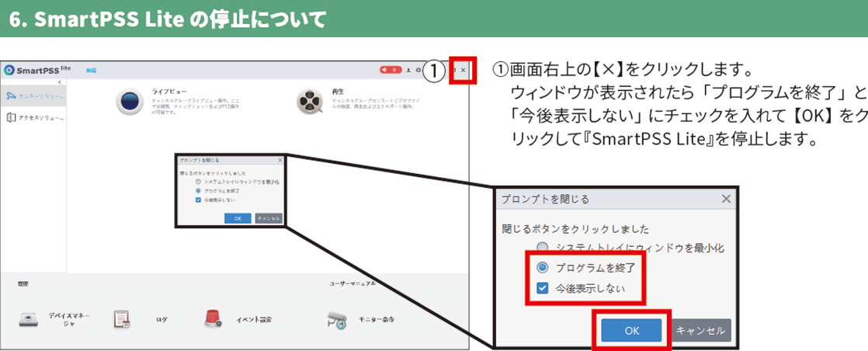Screen dimensions: 868x351
Task: Click the instruction line 画面右上の【×】をクリックします
Action: (622, 71)
